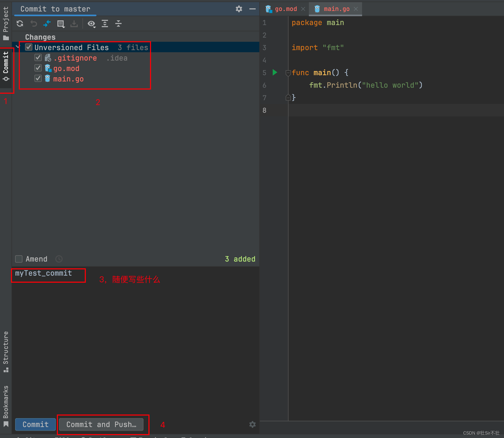Click the Refresh changes icon
This screenshot has width=504, height=438.
pyautogui.click(x=20, y=24)
